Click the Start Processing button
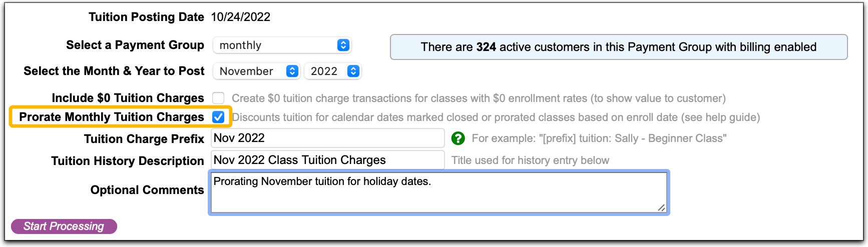Screen dimensions: 868x247 pos(64,226)
